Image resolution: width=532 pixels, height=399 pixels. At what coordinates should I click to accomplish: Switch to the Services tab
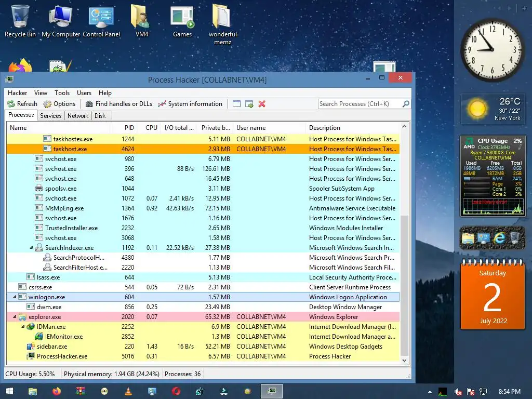tap(51, 116)
